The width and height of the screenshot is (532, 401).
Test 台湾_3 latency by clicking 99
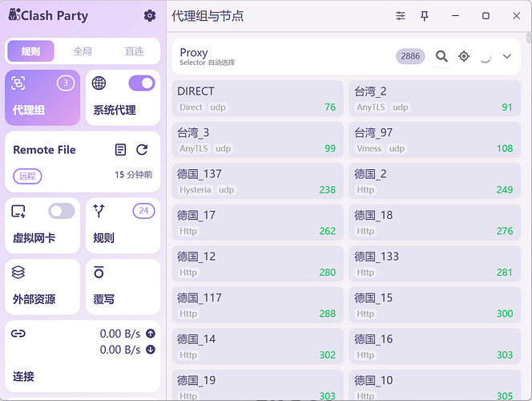pyautogui.click(x=330, y=148)
